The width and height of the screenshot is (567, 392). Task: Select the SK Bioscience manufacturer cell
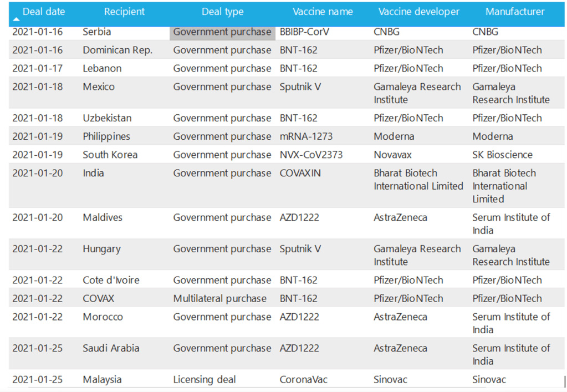(x=502, y=155)
